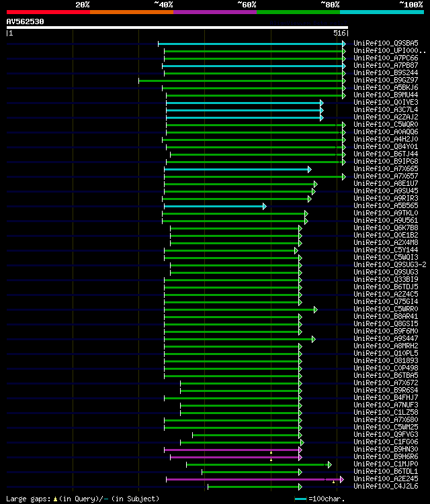The image size is (430, 504).
Task: Click the cyan ~100% identity legend segment
Action: tap(382, 12)
